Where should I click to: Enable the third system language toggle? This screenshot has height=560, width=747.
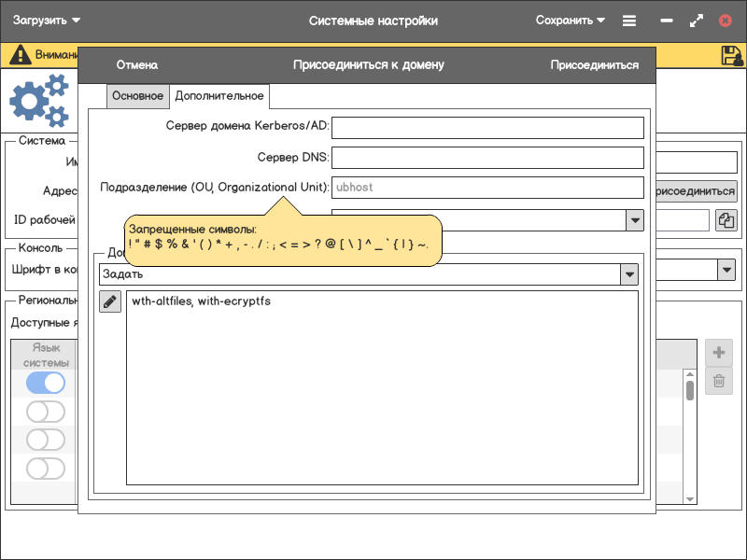point(46,440)
